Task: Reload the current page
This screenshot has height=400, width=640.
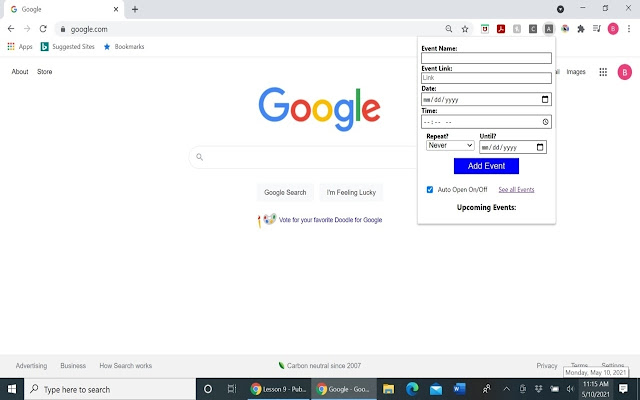Action: click(x=43, y=29)
